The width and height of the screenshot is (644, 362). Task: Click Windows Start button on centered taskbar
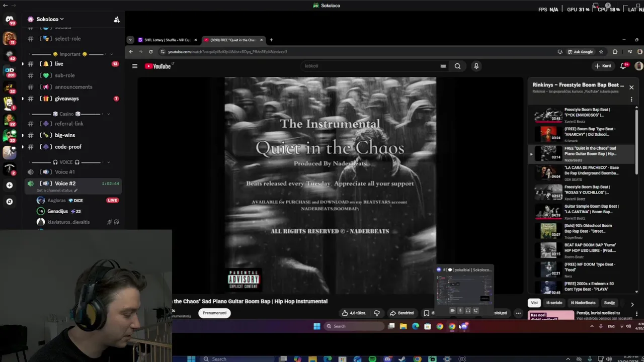click(317, 326)
